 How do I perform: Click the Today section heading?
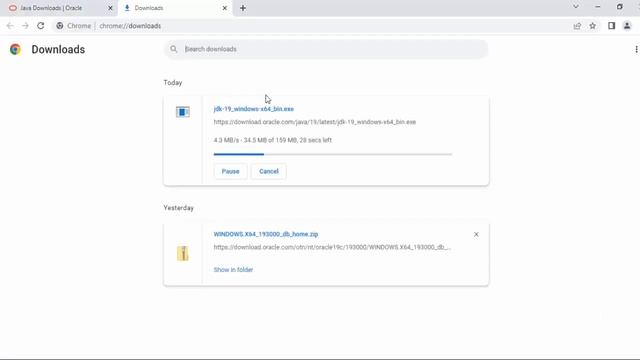coord(173,83)
